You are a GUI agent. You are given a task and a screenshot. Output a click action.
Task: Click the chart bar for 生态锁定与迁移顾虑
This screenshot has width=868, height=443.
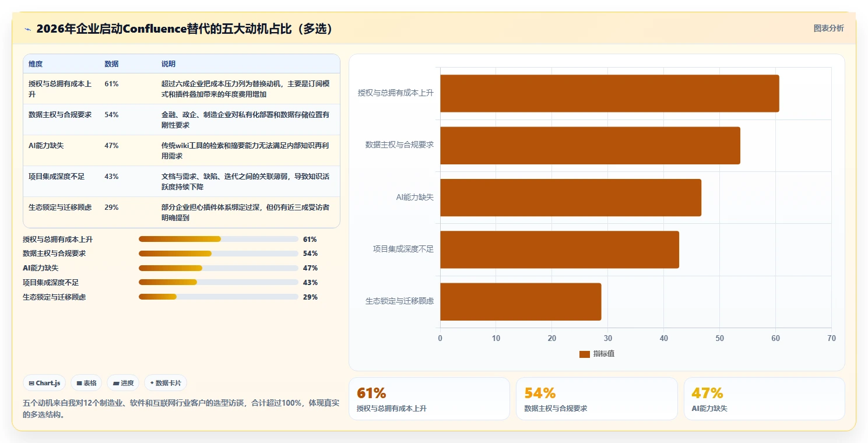521,301
